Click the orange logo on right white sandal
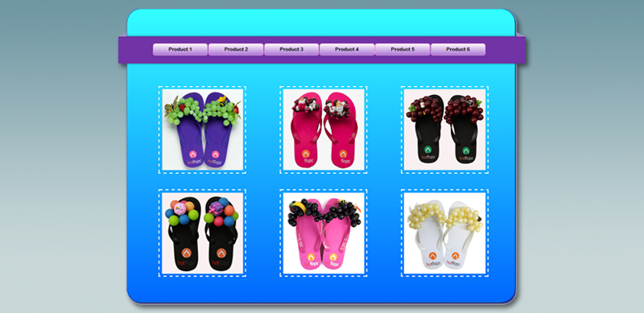The height and width of the screenshot is (313, 644). point(455,257)
